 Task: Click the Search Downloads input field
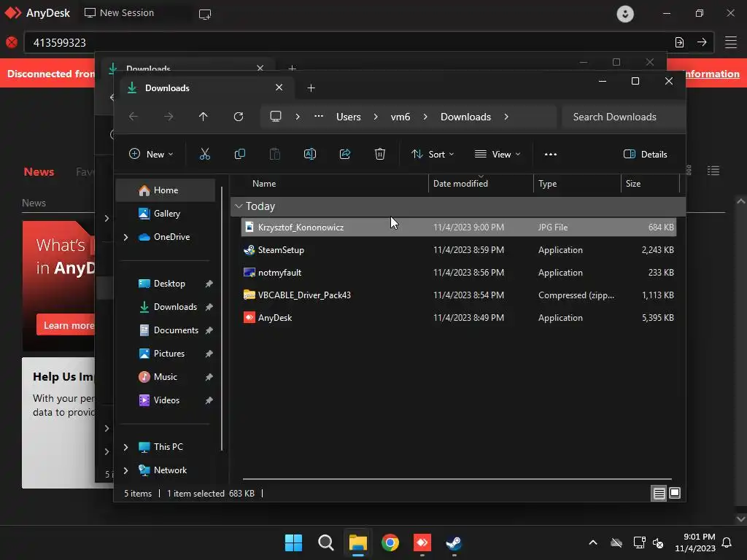pyautogui.click(x=623, y=117)
